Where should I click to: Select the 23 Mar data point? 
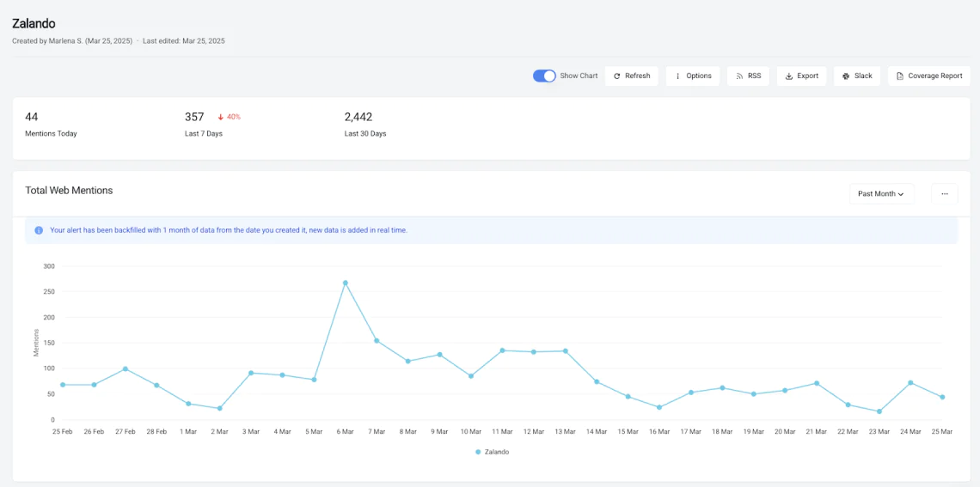[x=879, y=411]
